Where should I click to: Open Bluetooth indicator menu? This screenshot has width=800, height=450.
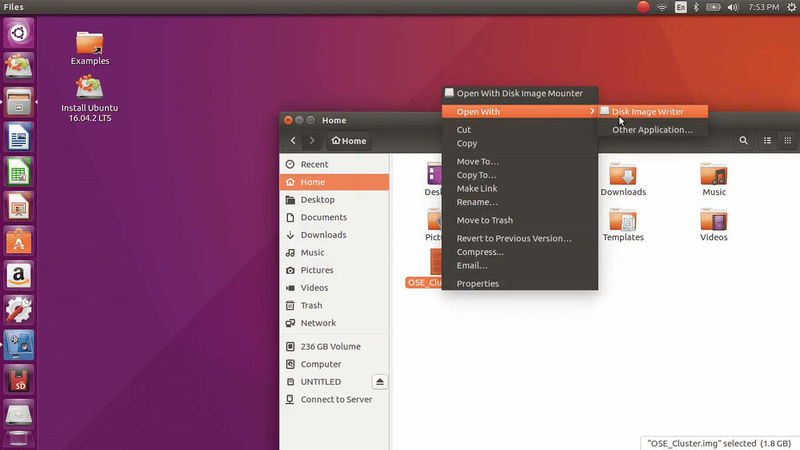click(696, 7)
